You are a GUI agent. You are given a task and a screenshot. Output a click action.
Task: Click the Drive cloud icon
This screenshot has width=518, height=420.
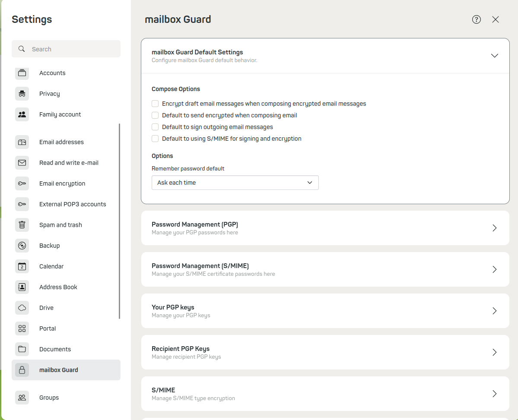pyautogui.click(x=22, y=308)
